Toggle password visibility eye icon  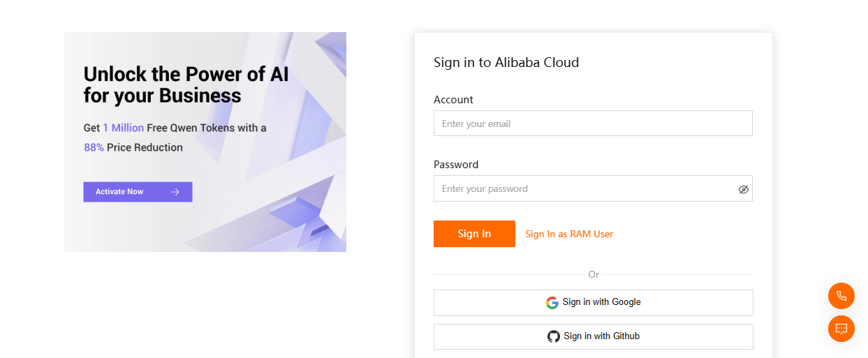[743, 189]
